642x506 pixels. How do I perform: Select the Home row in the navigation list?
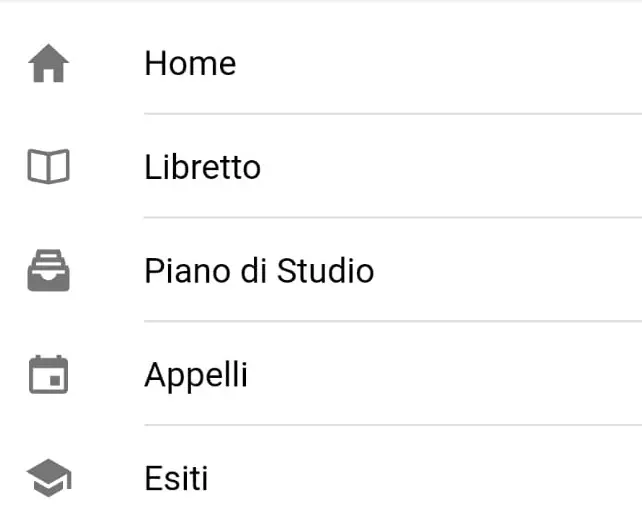(321, 63)
